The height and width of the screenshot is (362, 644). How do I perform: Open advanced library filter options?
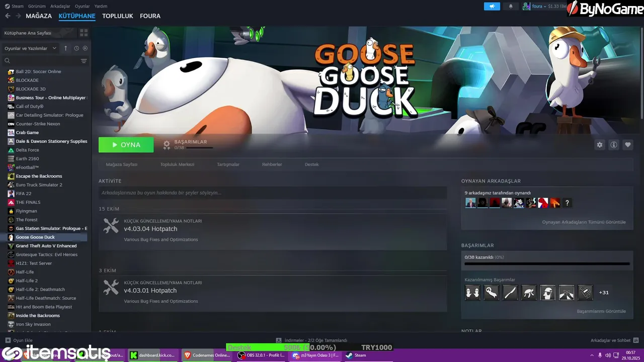click(84, 61)
